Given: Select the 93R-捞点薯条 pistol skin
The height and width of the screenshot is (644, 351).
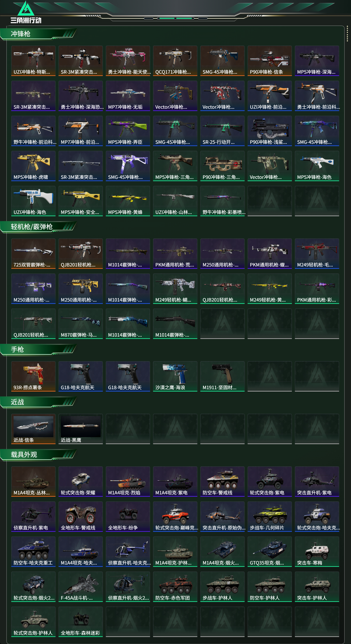Looking at the screenshot, I should point(33,376).
